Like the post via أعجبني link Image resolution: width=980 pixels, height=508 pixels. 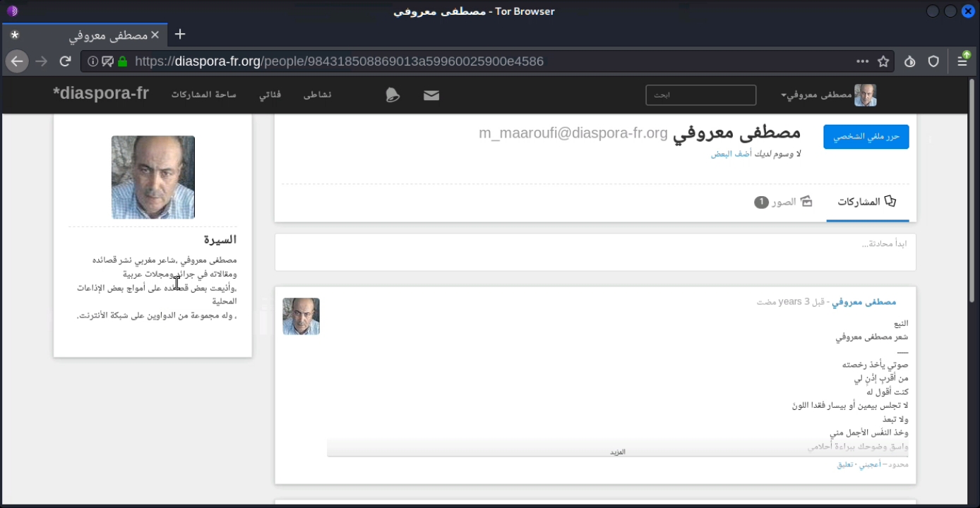[870, 464]
